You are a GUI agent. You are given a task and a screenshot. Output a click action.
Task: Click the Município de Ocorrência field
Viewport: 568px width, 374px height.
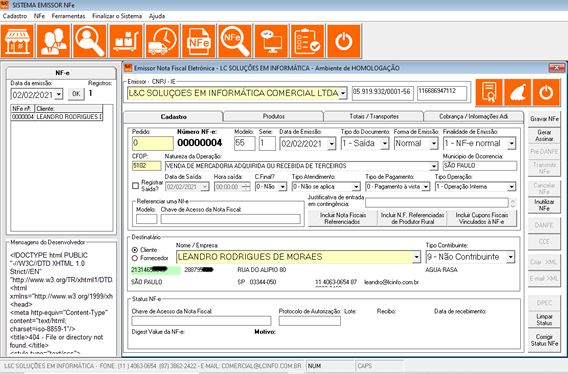click(x=480, y=166)
